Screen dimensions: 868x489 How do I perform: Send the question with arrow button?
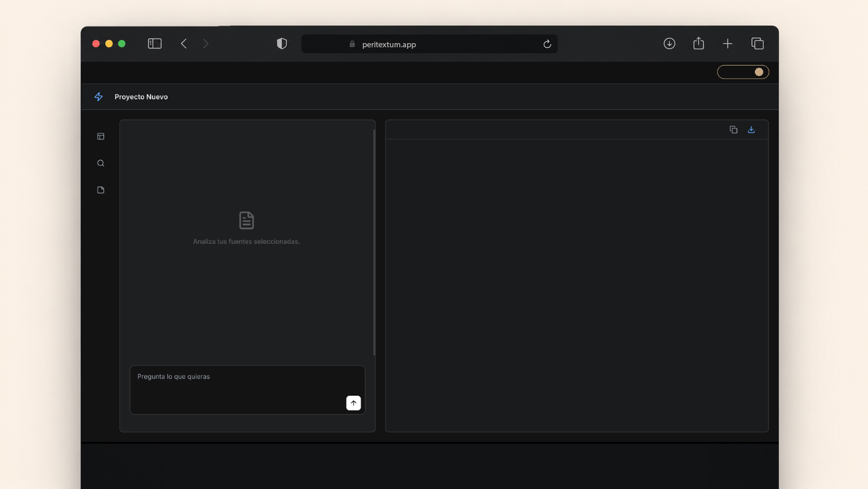354,403
